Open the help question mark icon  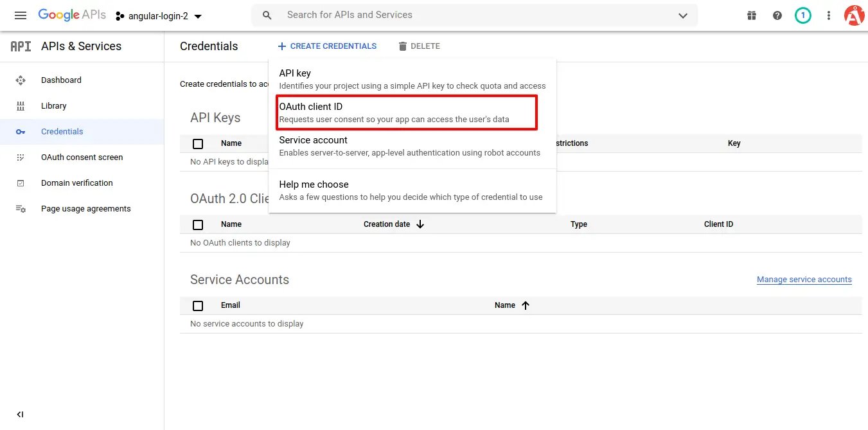pyautogui.click(x=777, y=15)
